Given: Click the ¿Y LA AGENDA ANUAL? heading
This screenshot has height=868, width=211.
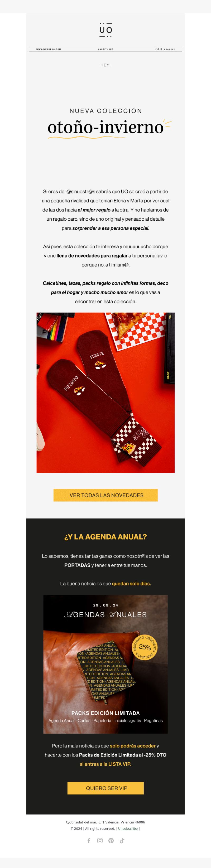Looking at the screenshot, I should coord(105,537).
